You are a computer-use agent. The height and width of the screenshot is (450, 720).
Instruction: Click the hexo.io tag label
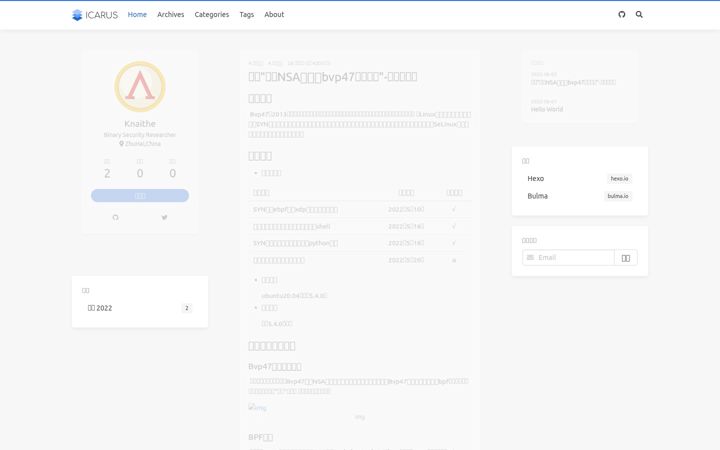click(x=619, y=179)
